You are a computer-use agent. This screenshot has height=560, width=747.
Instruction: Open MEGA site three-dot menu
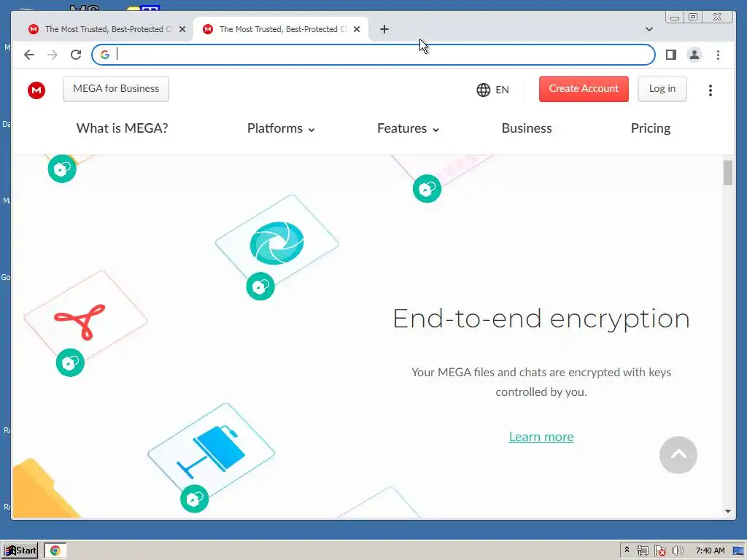[x=711, y=90]
